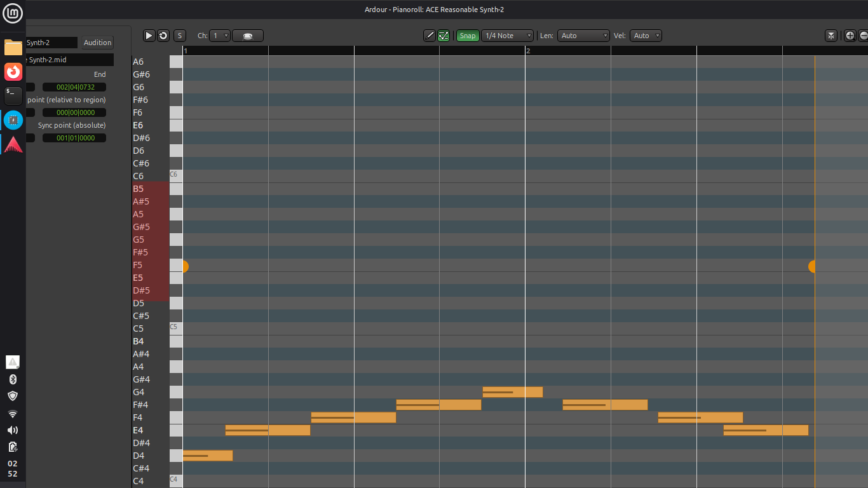
Task: Toggle the green Snap button
Action: pos(468,36)
